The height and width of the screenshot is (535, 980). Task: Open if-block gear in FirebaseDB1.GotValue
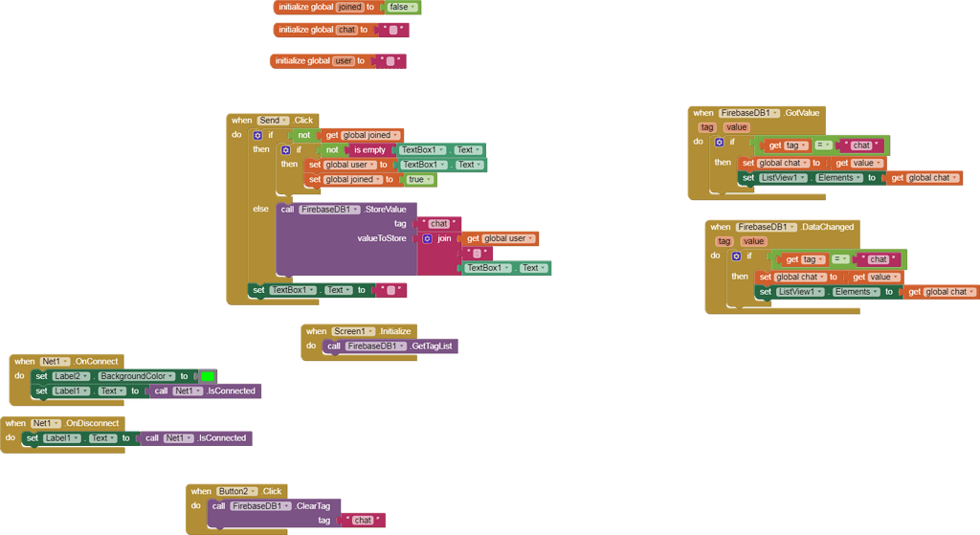pos(720,143)
